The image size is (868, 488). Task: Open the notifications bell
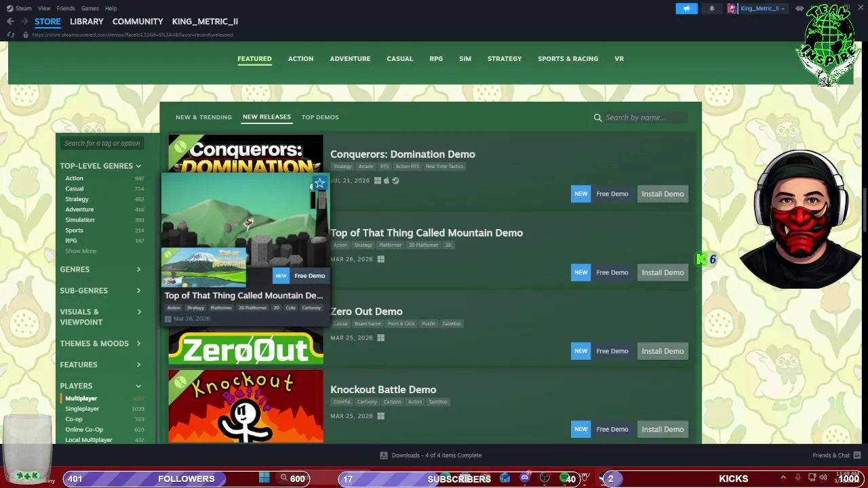[x=711, y=8]
